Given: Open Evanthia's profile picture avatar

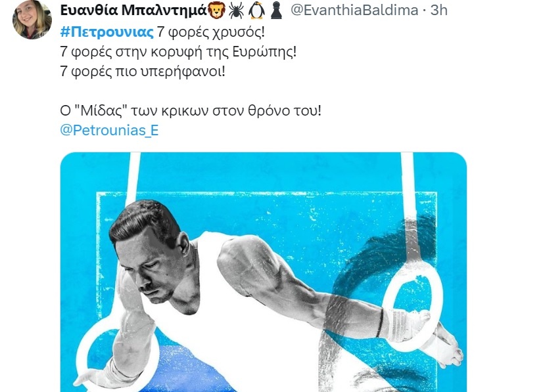Looking at the screenshot, I should pyautogui.click(x=32, y=19).
